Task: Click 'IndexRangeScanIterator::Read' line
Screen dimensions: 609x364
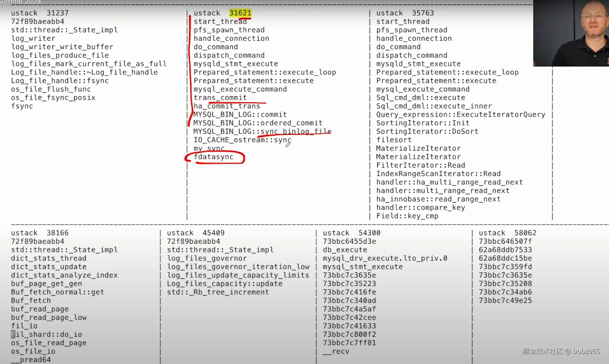Action: (438, 174)
